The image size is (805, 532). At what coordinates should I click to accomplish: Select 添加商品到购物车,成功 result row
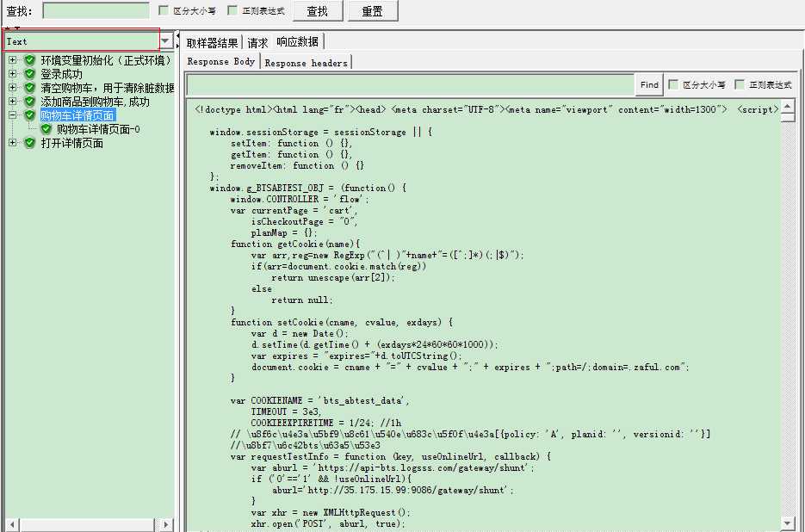coord(95,102)
